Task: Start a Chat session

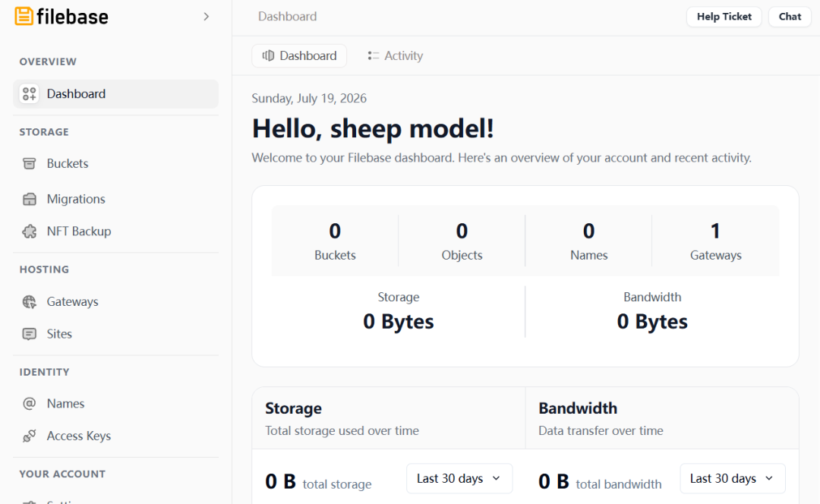Action: pyautogui.click(x=790, y=17)
